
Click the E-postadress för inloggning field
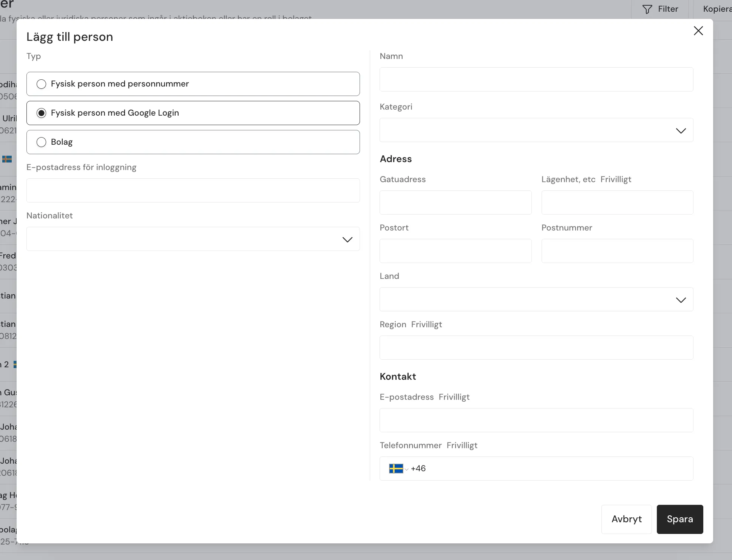click(193, 190)
